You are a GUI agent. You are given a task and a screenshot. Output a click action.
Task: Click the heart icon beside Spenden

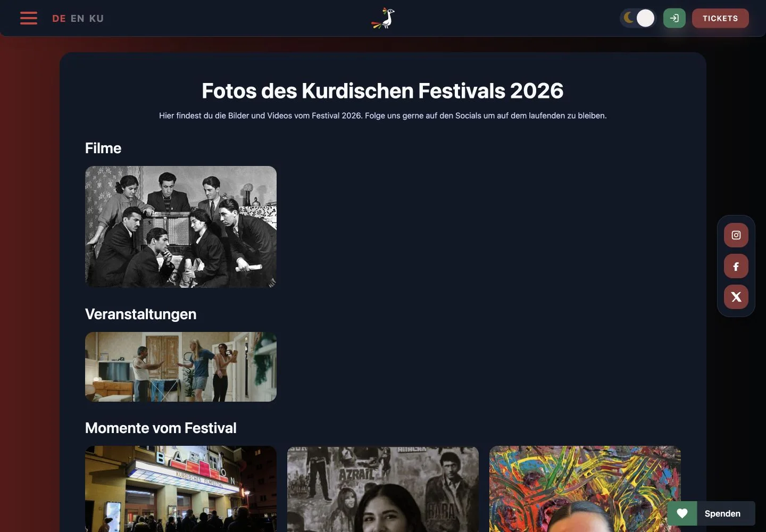click(682, 513)
